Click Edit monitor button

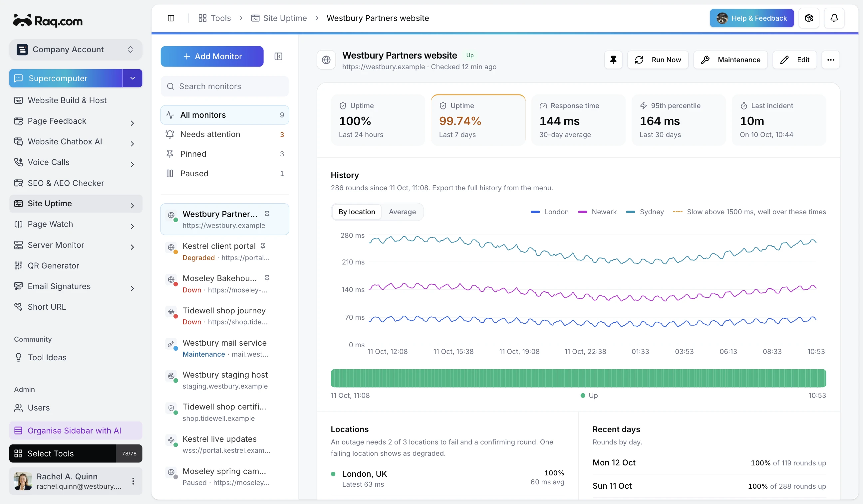(794, 60)
